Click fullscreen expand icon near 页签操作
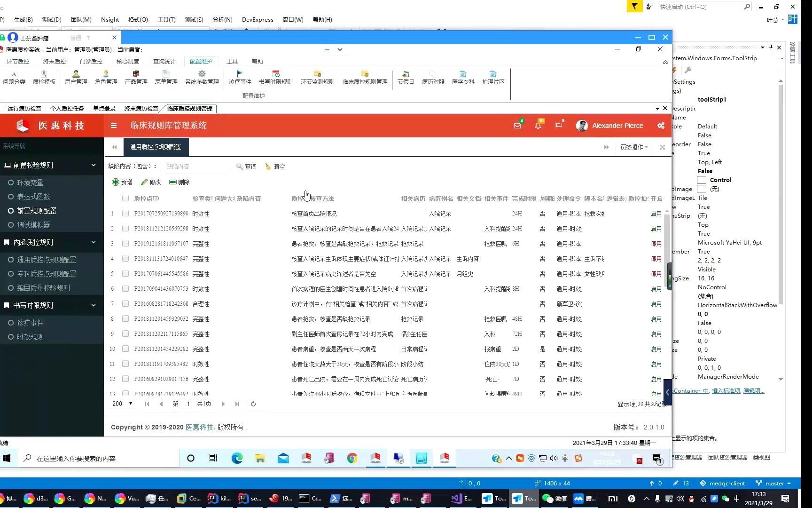 pyautogui.click(x=662, y=147)
